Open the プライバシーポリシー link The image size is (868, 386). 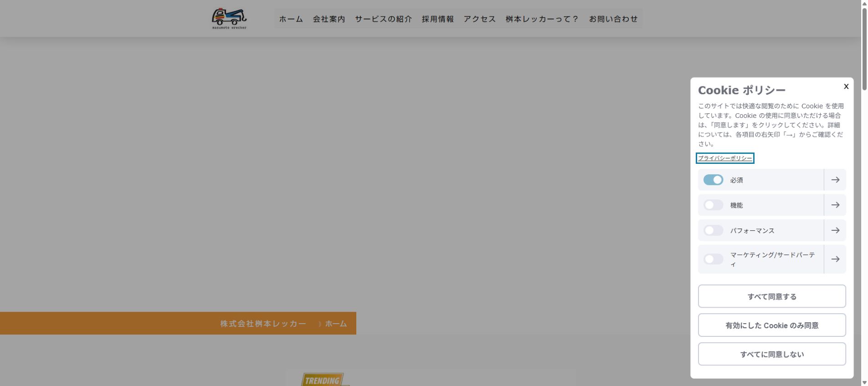tap(725, 158)
